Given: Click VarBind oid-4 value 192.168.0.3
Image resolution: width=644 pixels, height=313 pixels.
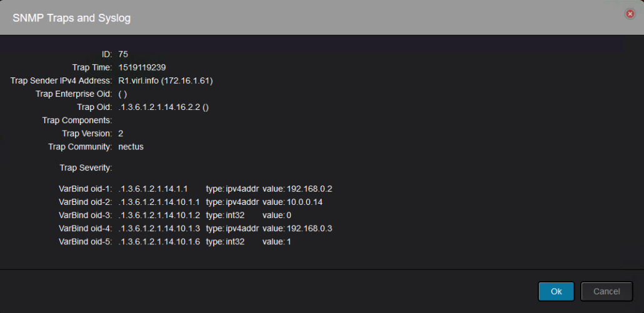Looking at the screenshot, I should [309, 229].
